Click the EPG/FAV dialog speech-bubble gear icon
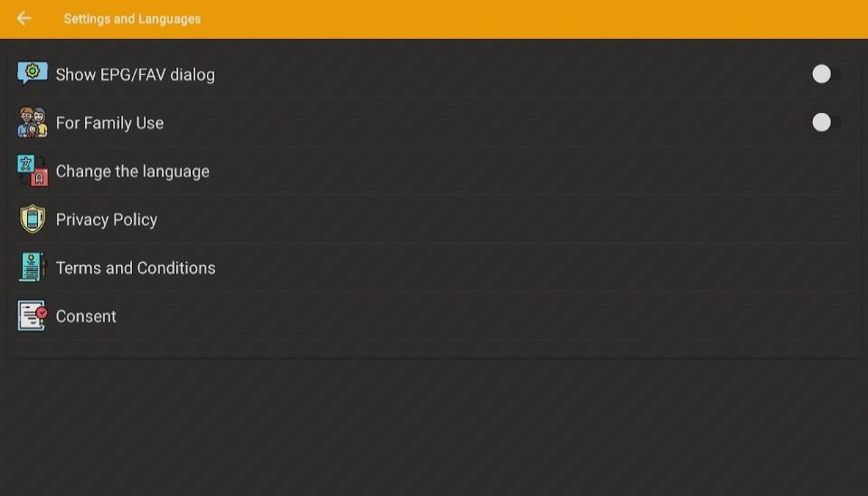 [33, 73]
